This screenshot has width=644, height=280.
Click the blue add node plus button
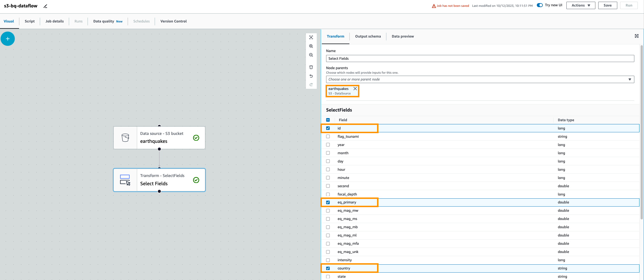coord(8,39)
